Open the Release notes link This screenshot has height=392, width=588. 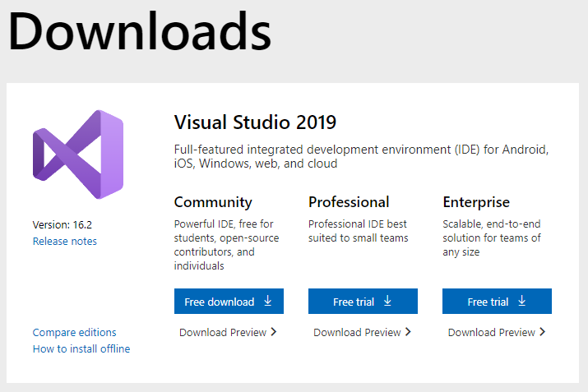click(x=64, y=241)
